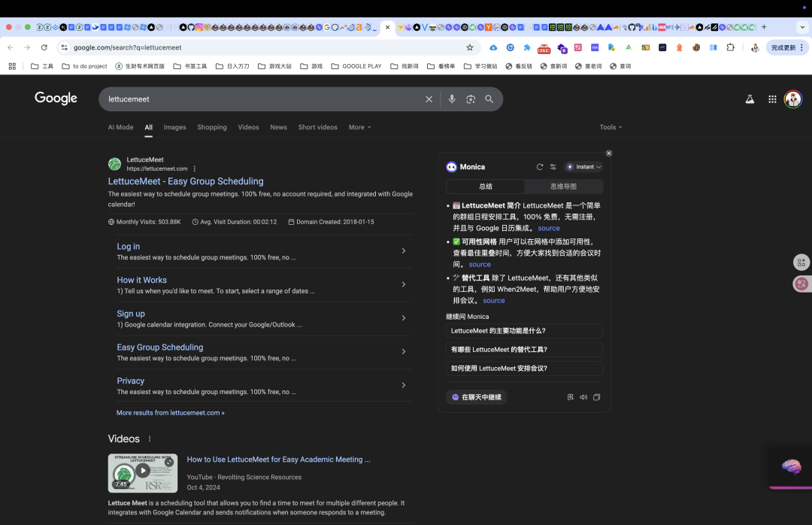Viewport: 812px width, 525px height.
Task: View site information icon in address bar
Action: (x=64, y=47)
